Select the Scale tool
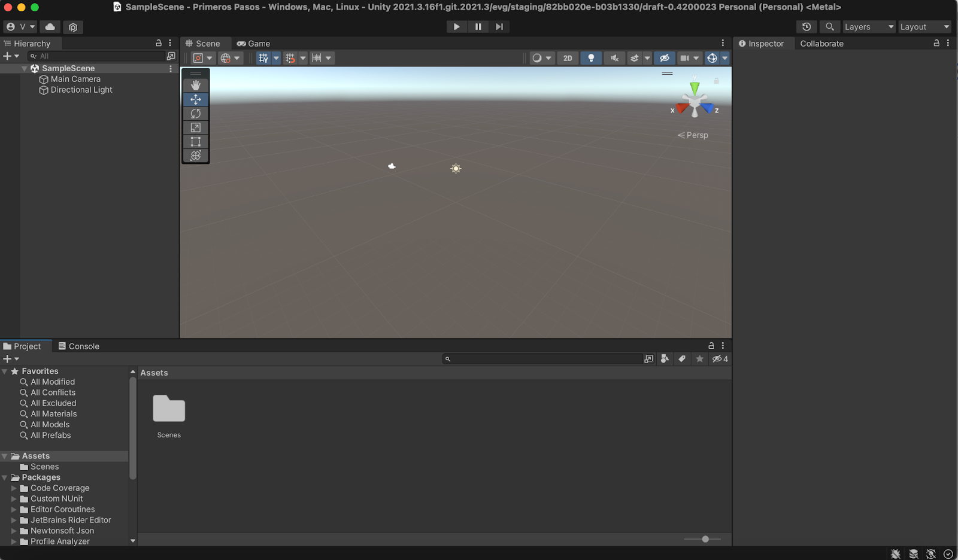Image resolution: width=958 pixels, height=560 pixels. (196, 127)
